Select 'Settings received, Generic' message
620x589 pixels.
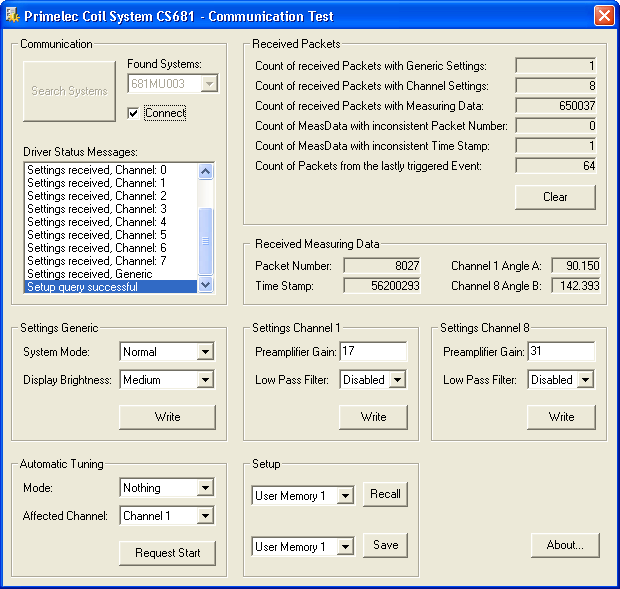click(111, 274)
